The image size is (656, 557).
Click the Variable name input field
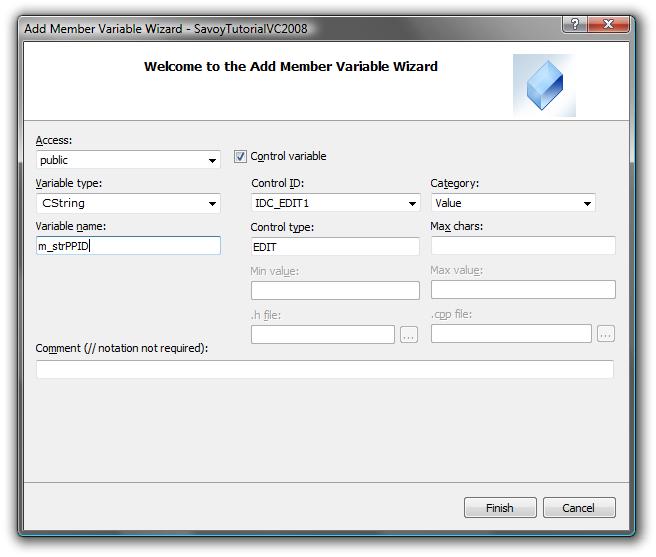coord(128,246)
